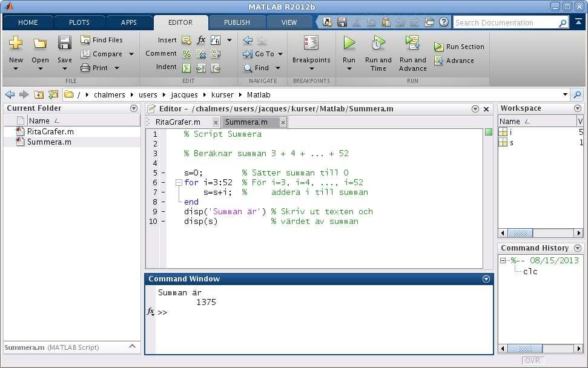Open the Print dropdown arrow
The image size is (588, 368).
117,68
